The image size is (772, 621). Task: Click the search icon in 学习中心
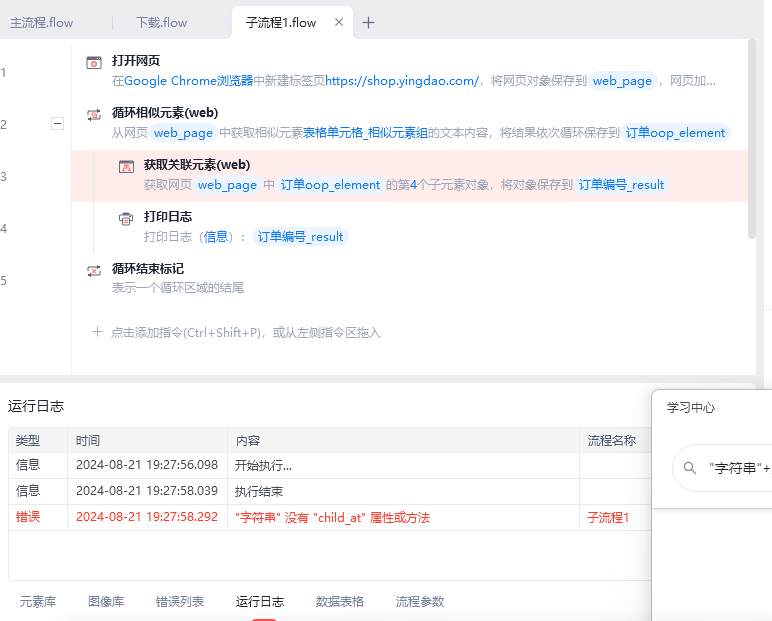coord(690,468)
